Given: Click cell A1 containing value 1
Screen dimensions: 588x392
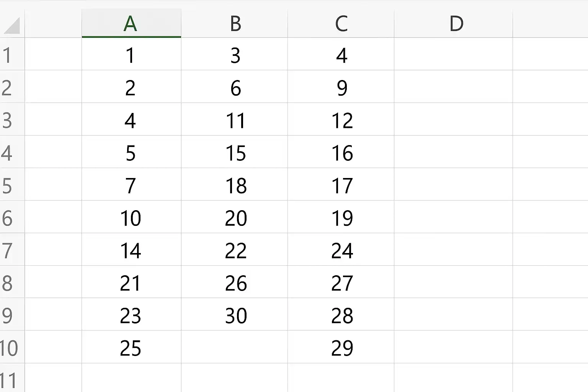Looking at the screenshot, I should click(x=131, y=55).
